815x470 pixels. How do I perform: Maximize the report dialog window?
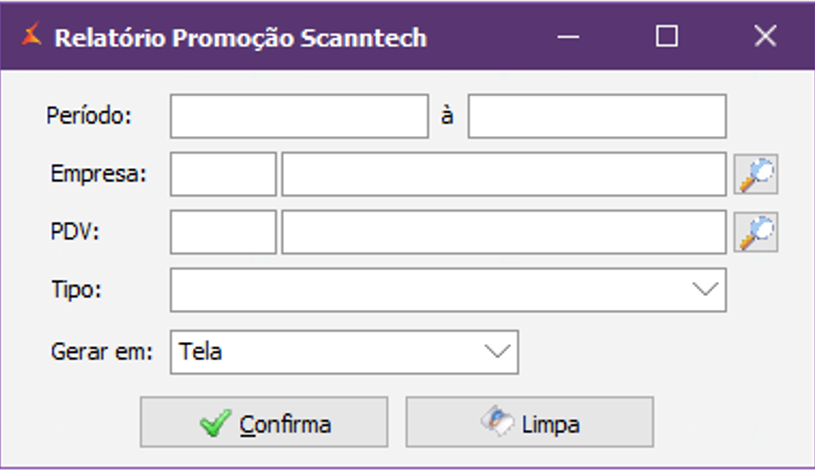(x=666, y=37)
